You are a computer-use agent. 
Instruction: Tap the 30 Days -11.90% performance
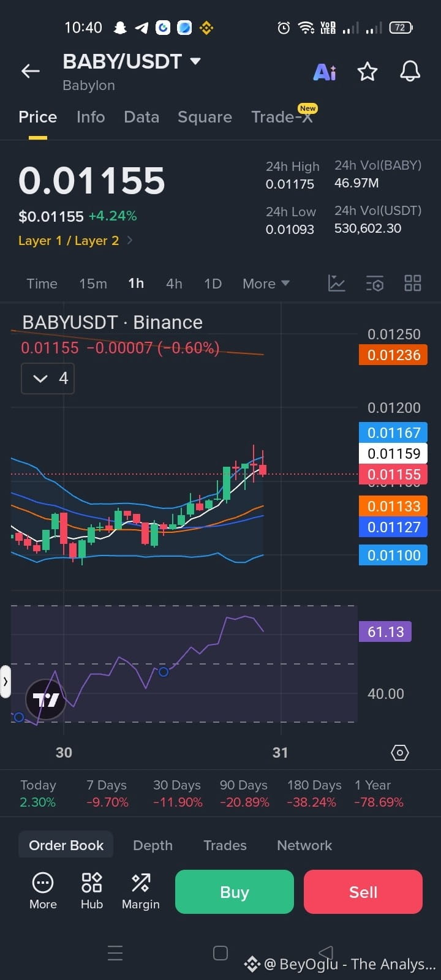178,794
